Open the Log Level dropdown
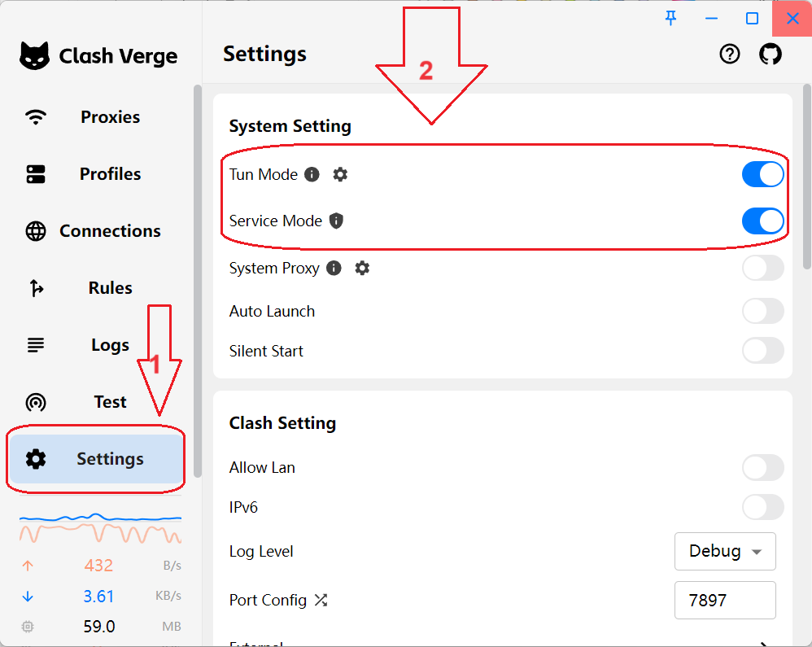The image size is (812, 647). point(725,551)
